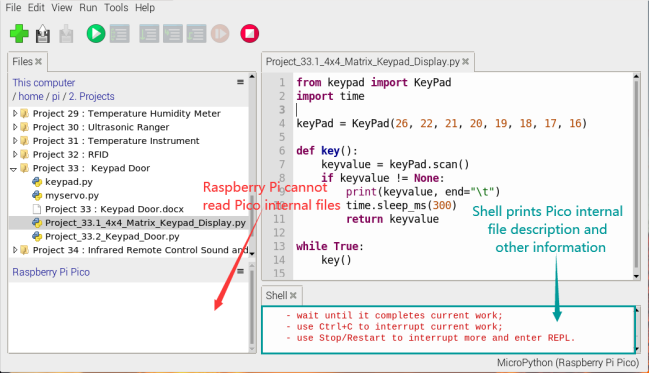The height and width of the screenshot is (373, 650).
Task: Expand Project 34 Infrared Remote Control folder
Action: pyautogui.click(x=15, y=250)
